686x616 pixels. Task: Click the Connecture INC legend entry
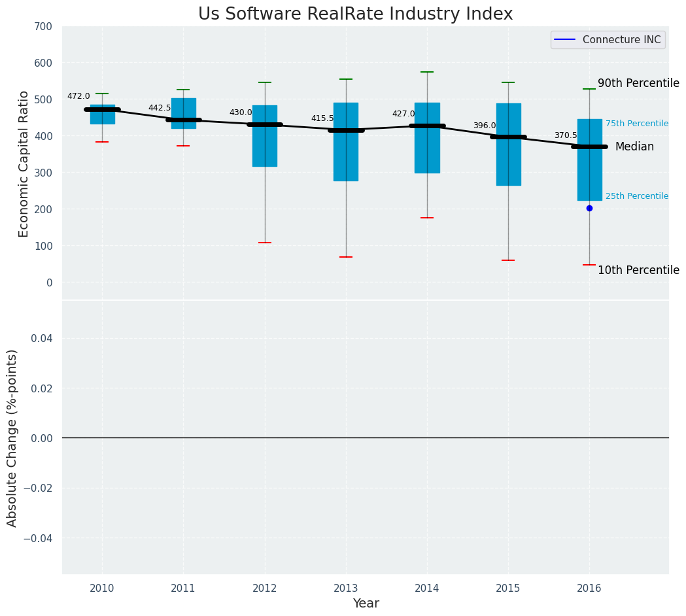tap(608, 40)
